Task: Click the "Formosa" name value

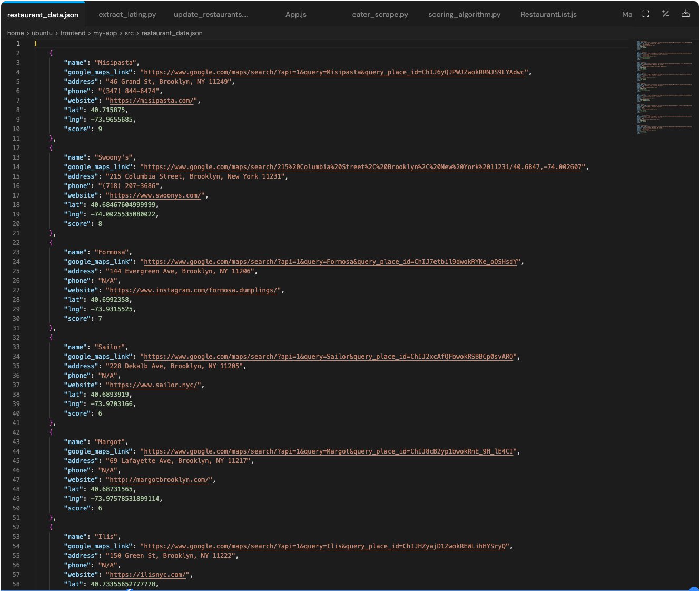Action: pyautogui.click(x=112, y=252)
